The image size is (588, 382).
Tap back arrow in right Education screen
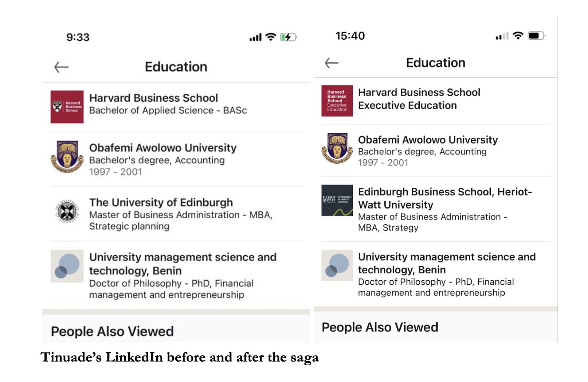(x=332, y=63)
